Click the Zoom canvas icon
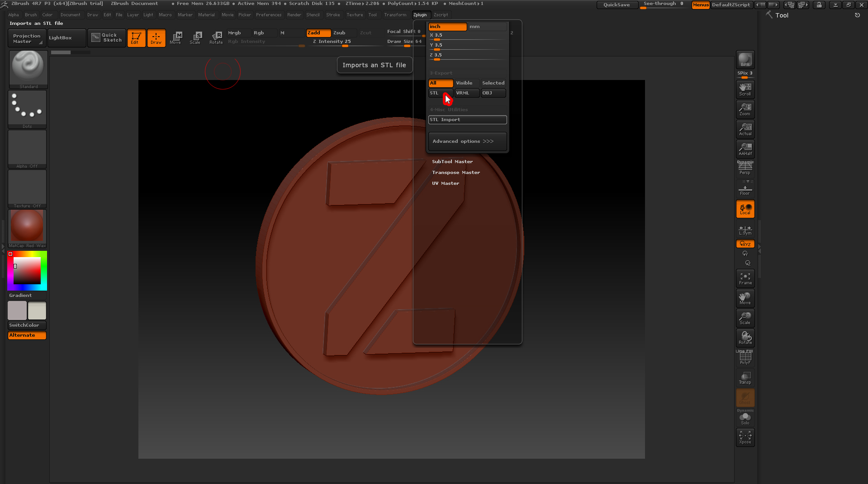Screen dimensions: 868x484 click(745, 109)
